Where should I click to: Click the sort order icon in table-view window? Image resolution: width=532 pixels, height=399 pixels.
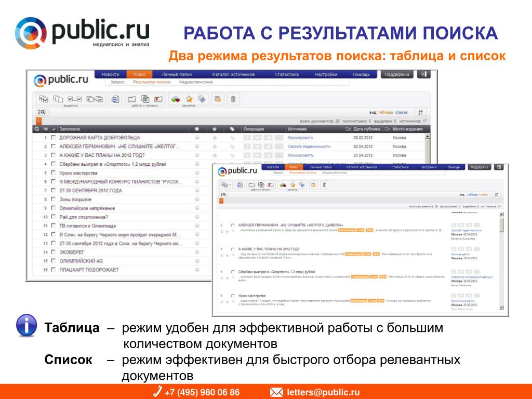pos(420,112)
